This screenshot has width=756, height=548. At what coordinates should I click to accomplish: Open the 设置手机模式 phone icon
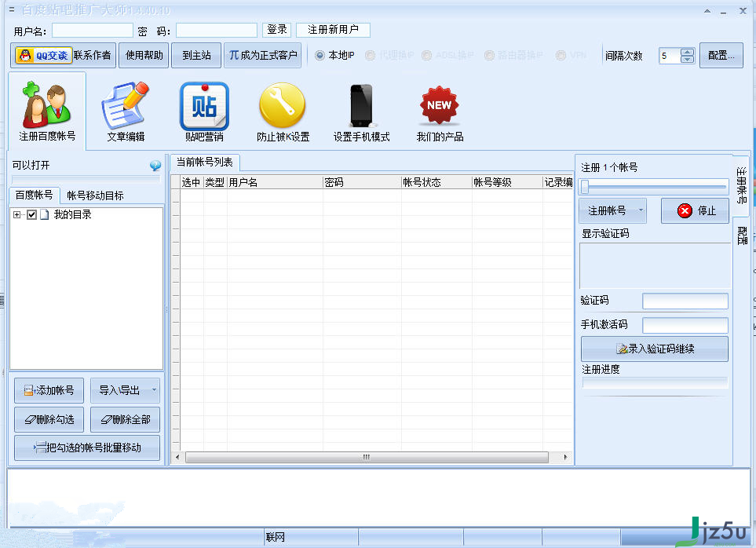tap(362, 111)
